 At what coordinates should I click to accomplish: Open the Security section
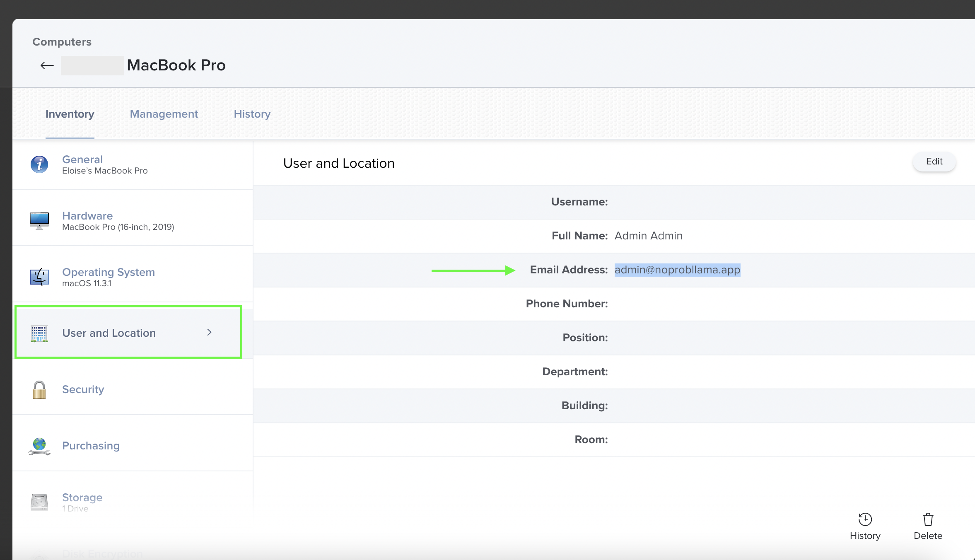pyautogui.click(x=83, y=389)
